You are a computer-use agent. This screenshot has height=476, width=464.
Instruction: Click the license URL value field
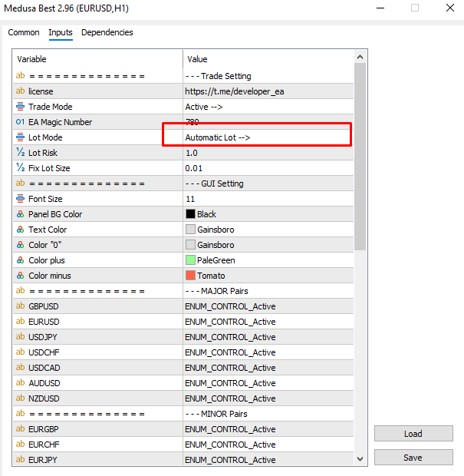(268, 91)
